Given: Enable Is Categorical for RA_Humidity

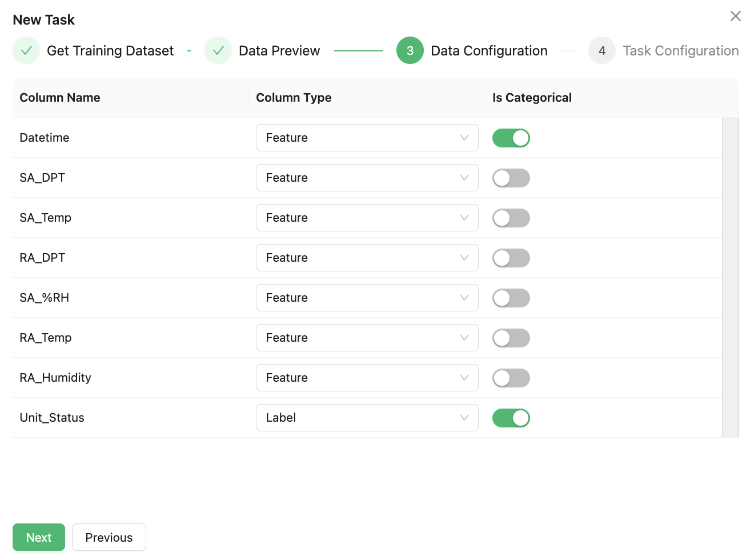Looking at the screenshot, I should (511, 378).
